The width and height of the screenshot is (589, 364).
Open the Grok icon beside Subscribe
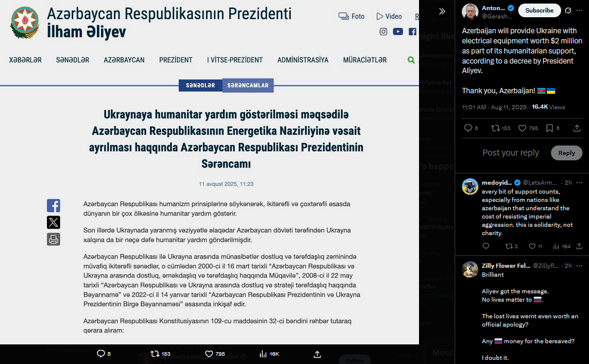[x=568, y=11]
